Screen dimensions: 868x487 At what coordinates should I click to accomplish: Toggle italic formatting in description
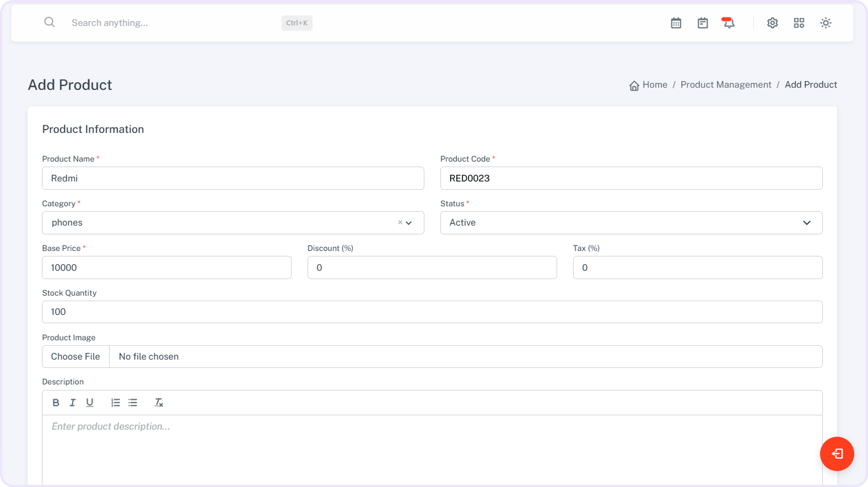(72, 403)
